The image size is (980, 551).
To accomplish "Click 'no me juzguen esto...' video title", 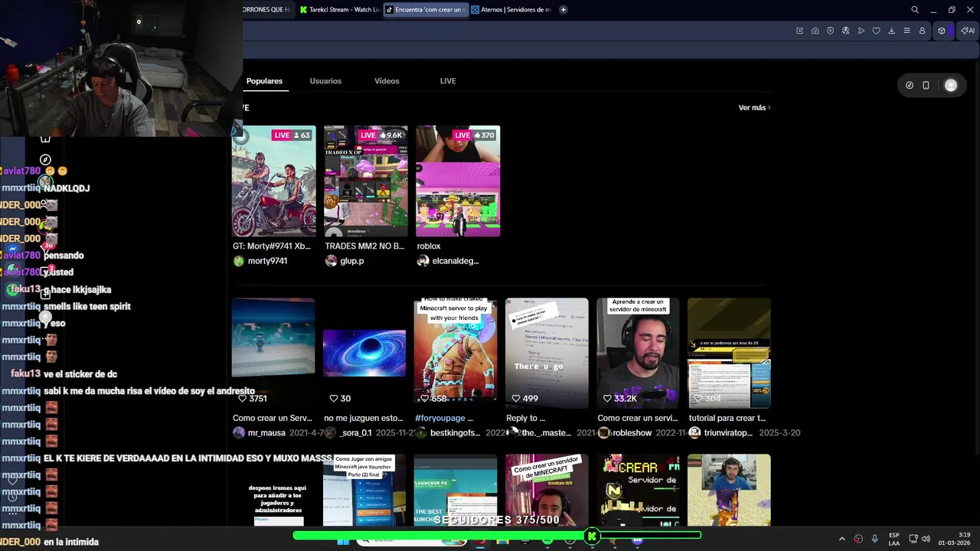I will click(363, 419).
